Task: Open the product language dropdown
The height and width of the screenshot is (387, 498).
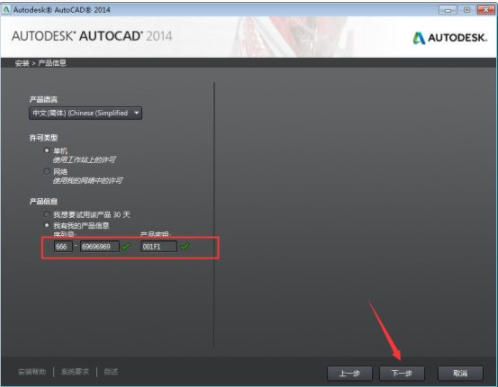Action: pyautogui.click(x=85, y=113)
